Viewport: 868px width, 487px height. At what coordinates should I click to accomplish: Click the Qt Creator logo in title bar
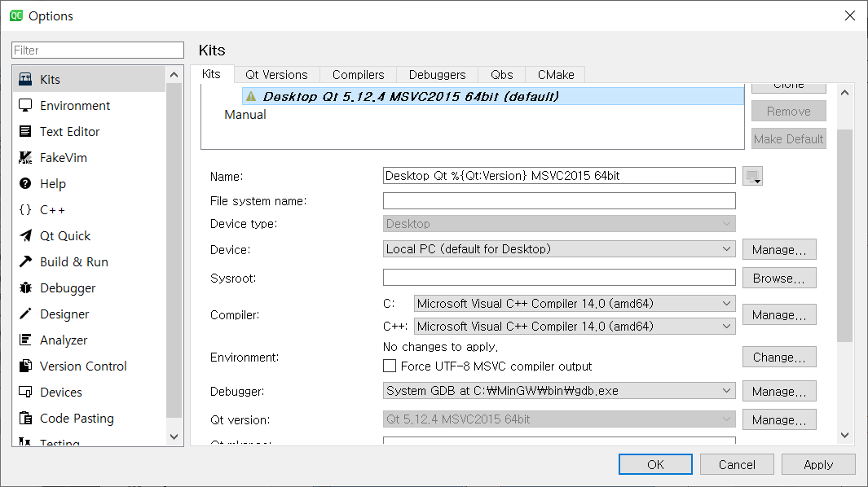click(16, 15)
